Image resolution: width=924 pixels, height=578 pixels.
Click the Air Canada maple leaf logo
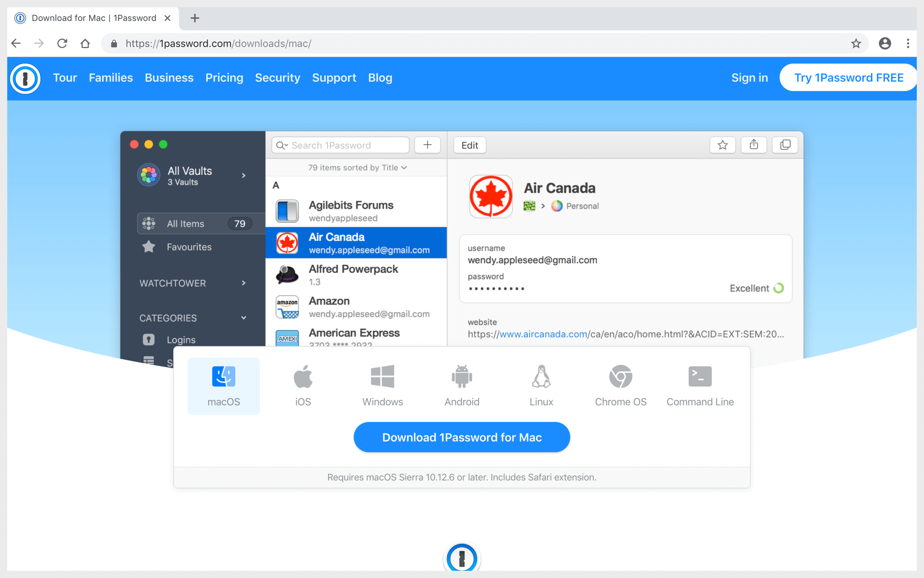tap(491, 196)
